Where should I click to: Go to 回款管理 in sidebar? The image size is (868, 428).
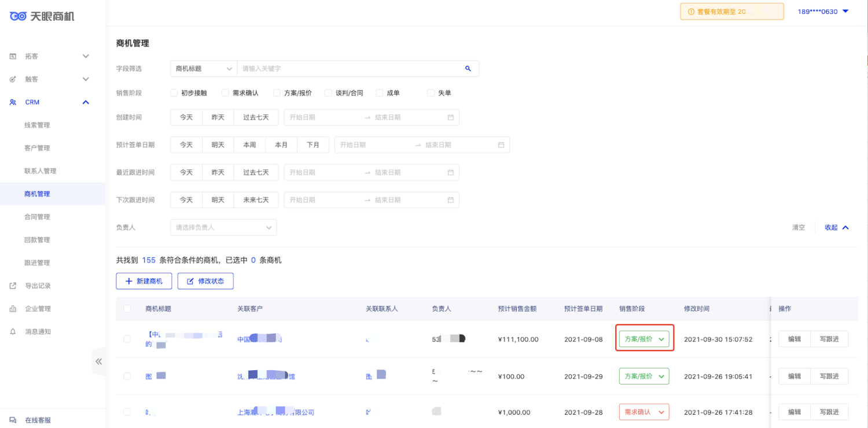point(37,240)
